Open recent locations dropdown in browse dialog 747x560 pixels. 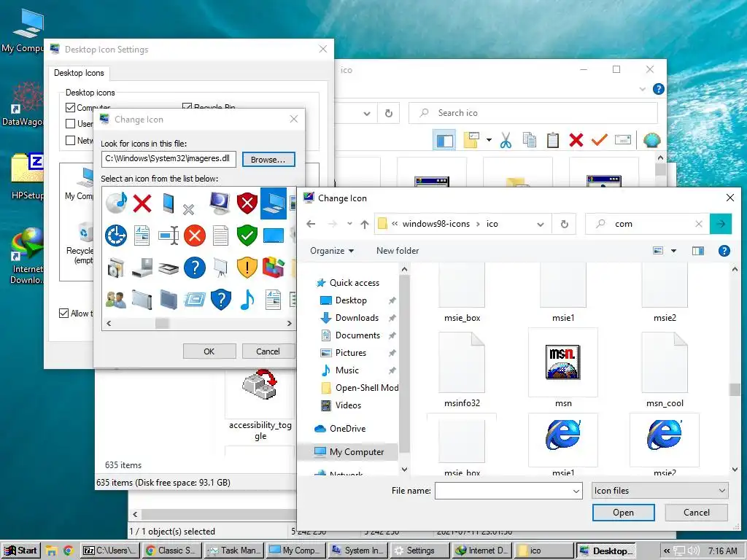349,224
